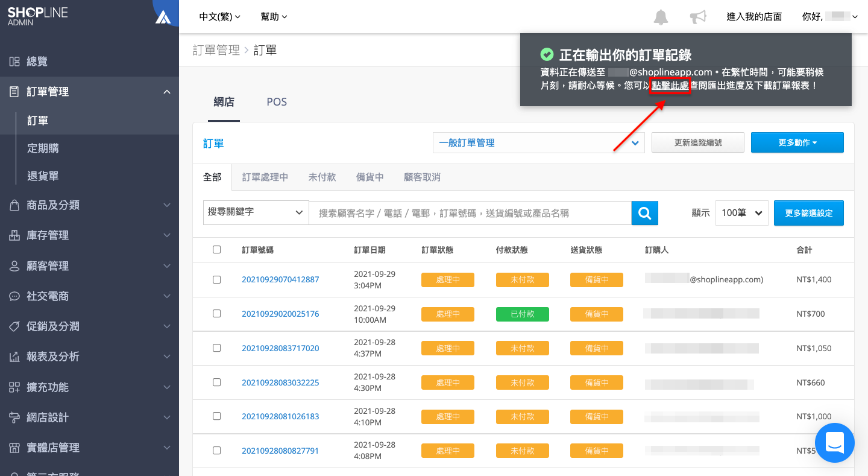This screenshot has height=476, width=868.
Task: Open order link 20210928083717020
Action: 280,348
